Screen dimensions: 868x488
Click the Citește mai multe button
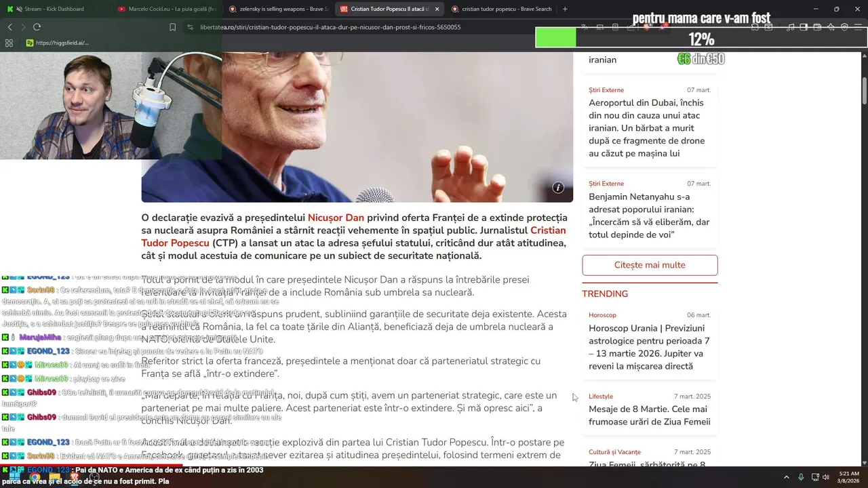650,265
